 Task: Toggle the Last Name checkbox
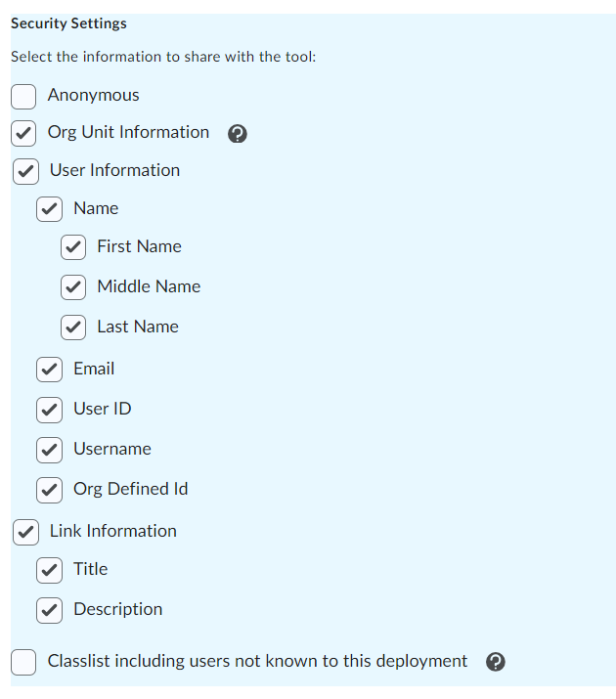click(73, 328)
